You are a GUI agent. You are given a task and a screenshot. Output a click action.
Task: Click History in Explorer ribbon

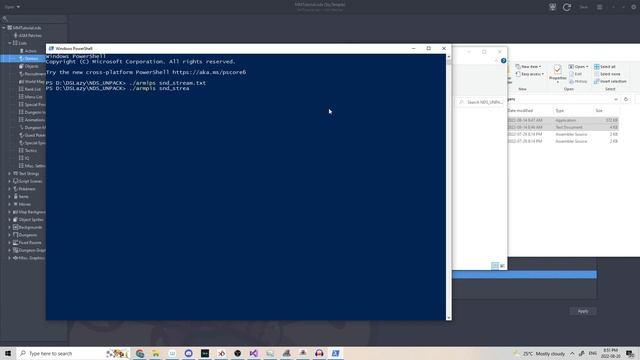[578, 81]
